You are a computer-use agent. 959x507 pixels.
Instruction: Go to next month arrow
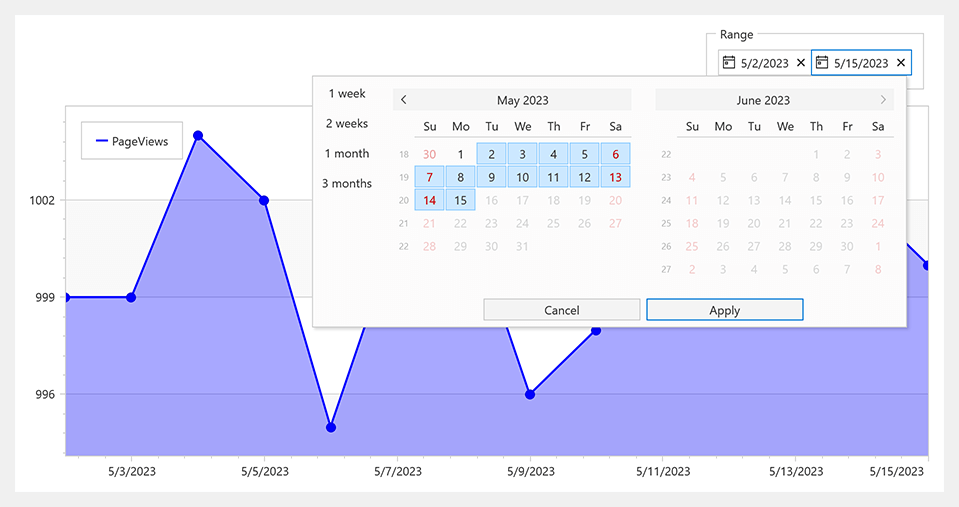(x=883, y=100)
